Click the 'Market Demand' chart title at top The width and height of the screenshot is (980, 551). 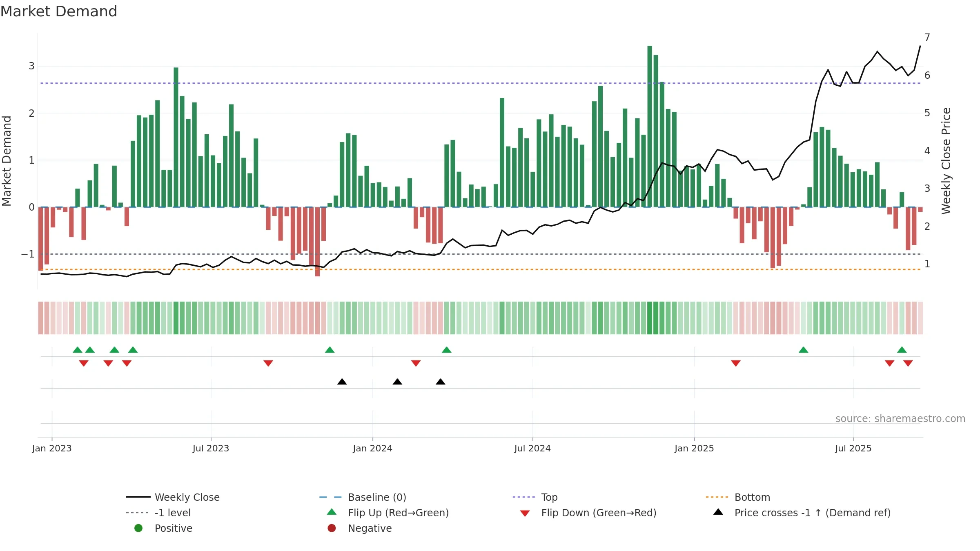[59, 11]
